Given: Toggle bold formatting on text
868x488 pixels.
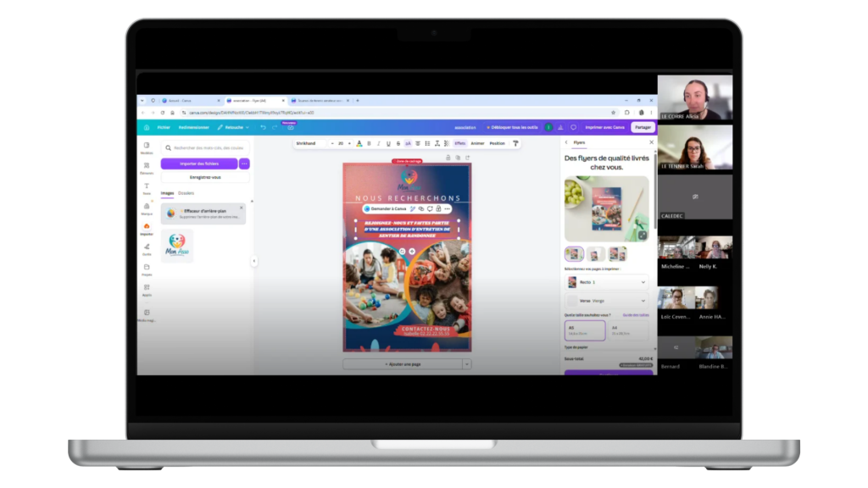Looking at the screenshot, I should [370, 143].
